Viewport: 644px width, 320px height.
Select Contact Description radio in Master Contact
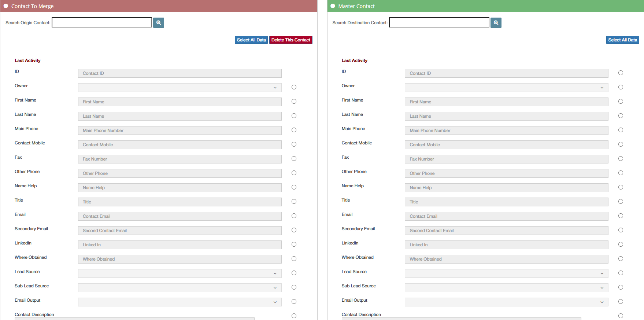click(x=621, y=316)
